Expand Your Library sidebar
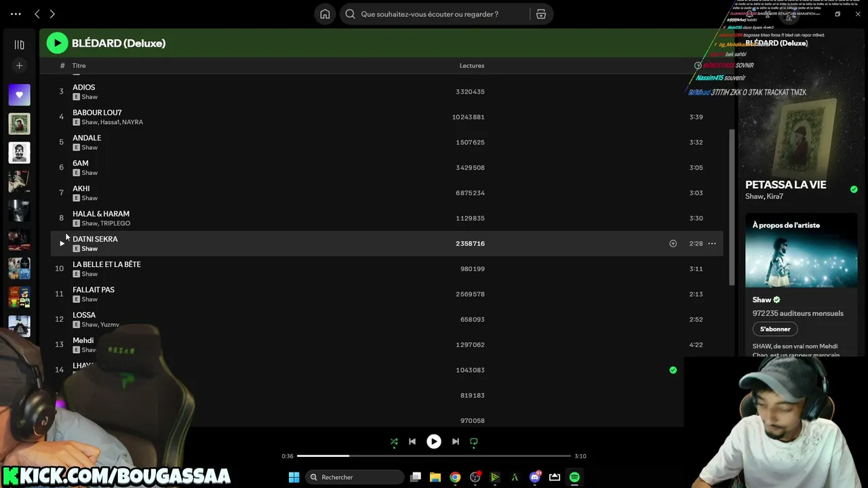 pos(19,45)
